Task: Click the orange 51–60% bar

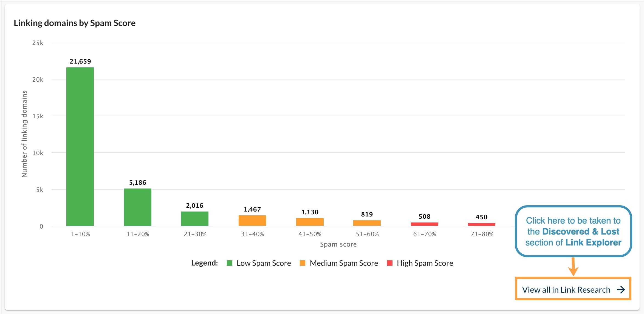Action: (x=367, y=223)
